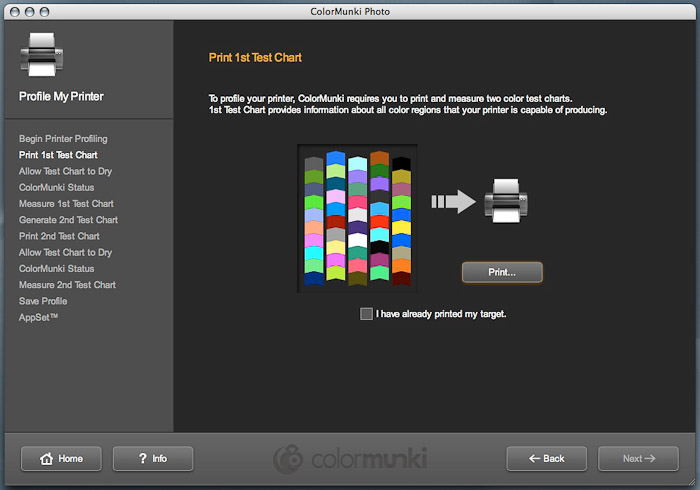Check 'I have already printed my target'

coord(367,314)
